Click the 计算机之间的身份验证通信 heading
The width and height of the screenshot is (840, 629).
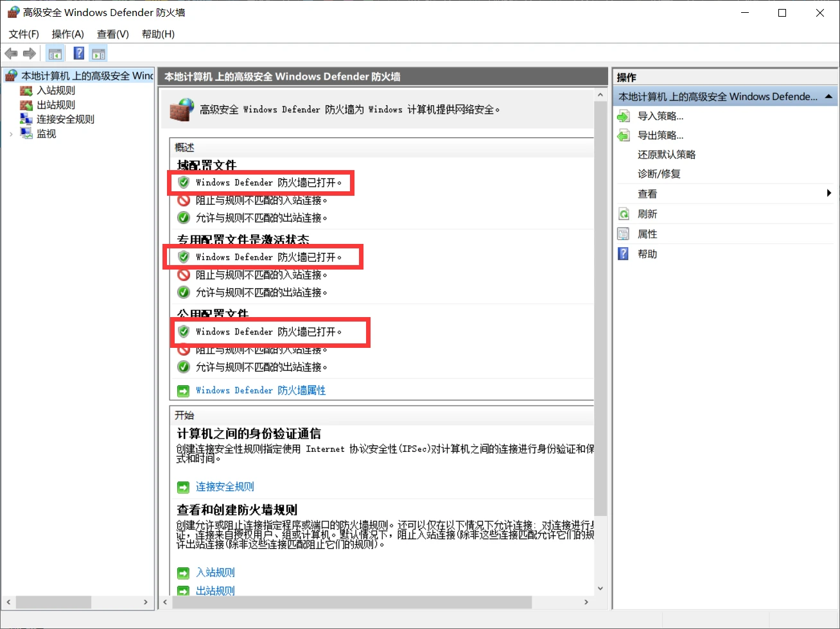click(249, 434)
